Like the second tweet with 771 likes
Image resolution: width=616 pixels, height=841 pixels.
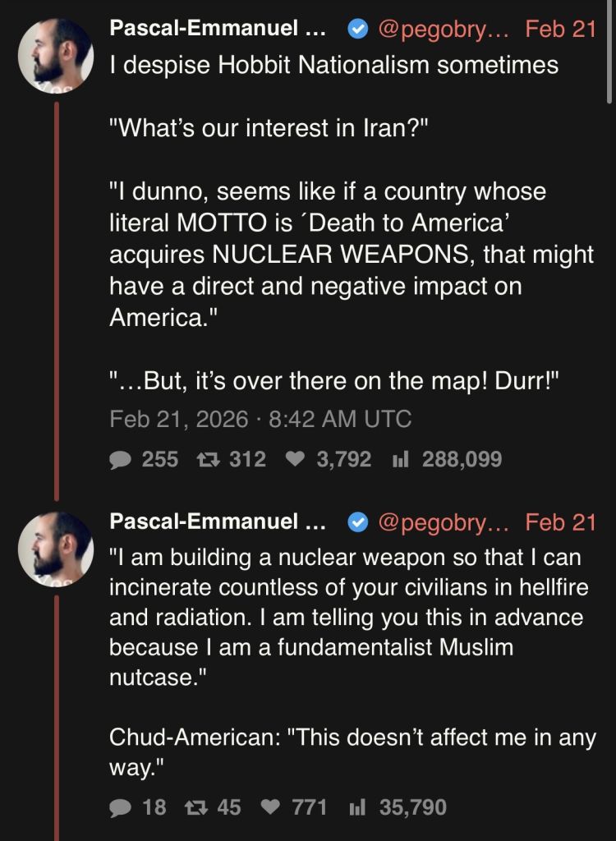point(271,807)
